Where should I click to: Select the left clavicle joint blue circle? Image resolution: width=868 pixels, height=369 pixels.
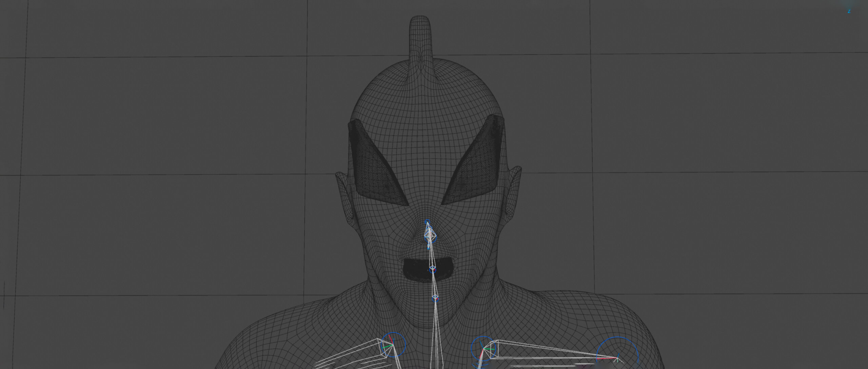pyautogui.click(x=394, y=345)
